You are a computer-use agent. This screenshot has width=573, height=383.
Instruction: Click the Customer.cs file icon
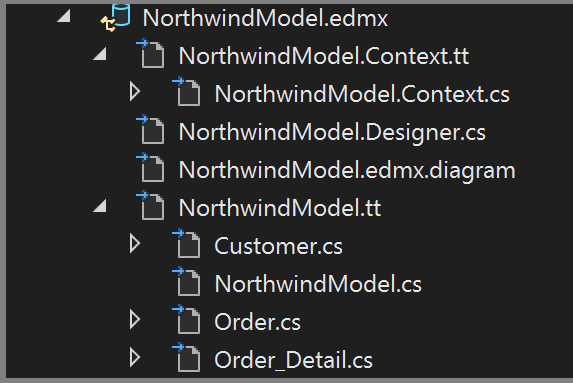186,244
